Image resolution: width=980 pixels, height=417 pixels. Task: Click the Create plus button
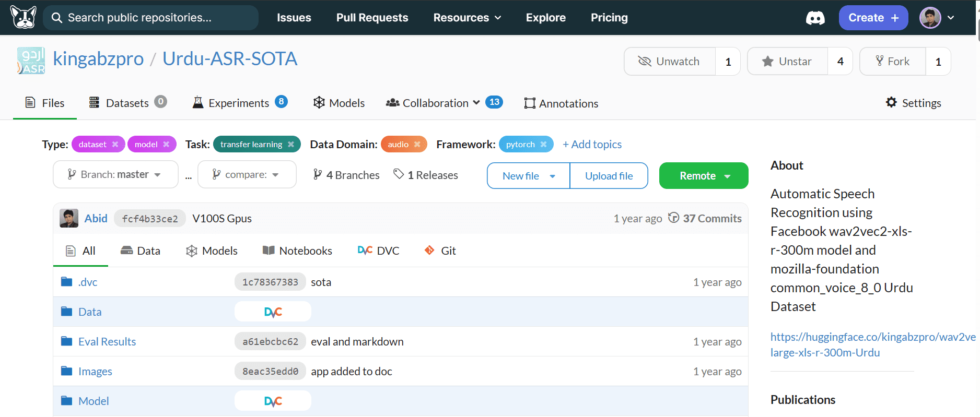pos(873,18)
